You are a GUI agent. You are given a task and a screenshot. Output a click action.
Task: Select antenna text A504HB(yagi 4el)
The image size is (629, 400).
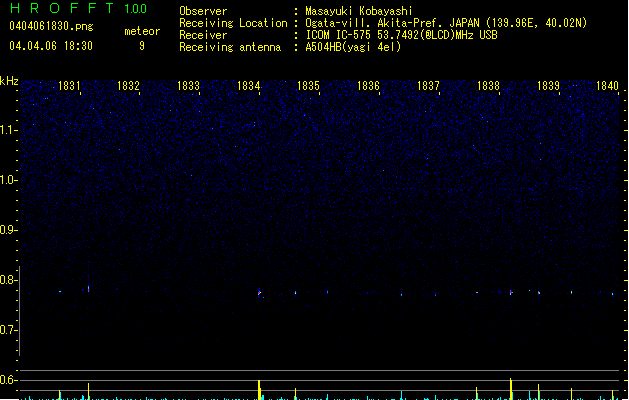coord(353,47)
